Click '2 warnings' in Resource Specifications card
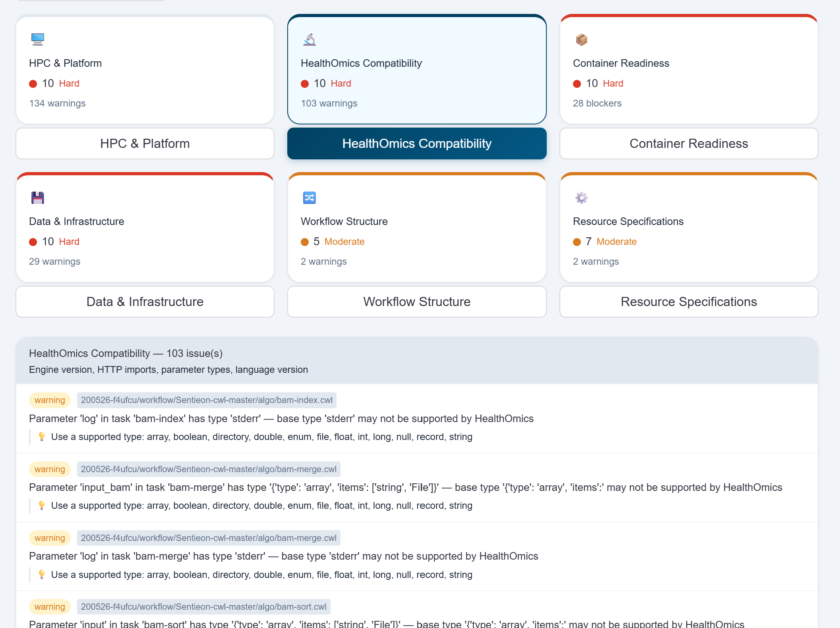The height and width of the screenshot is (628, 840). (x=596, y=262)
